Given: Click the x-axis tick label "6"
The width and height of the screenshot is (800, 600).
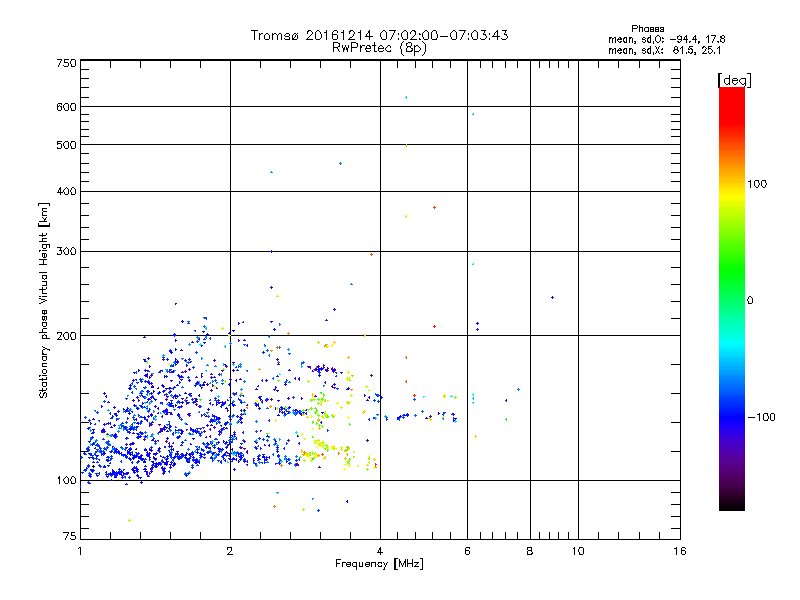Looking at the screenshot, I should click(x=467, y=551).
